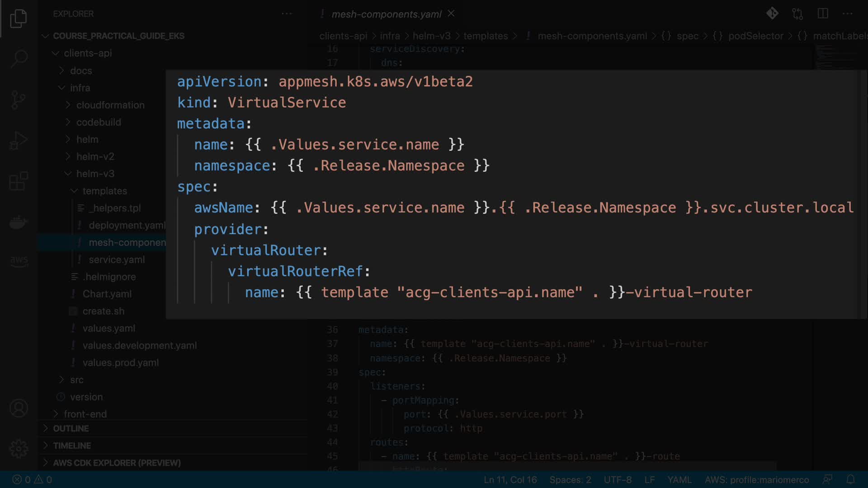Open the Run and Debug view

[19, 141]
